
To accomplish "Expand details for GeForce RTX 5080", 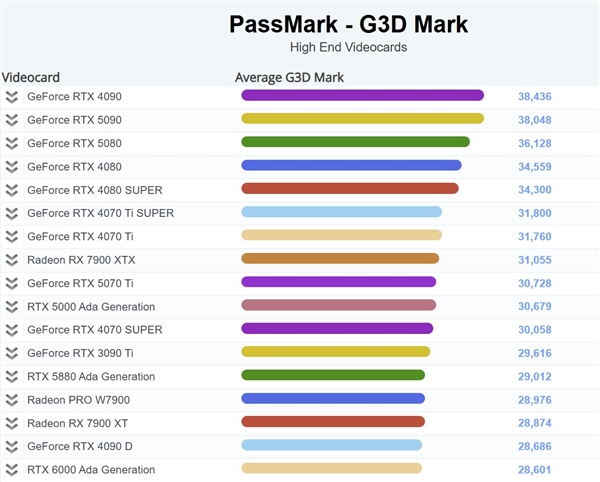I will tap(12, 143).
